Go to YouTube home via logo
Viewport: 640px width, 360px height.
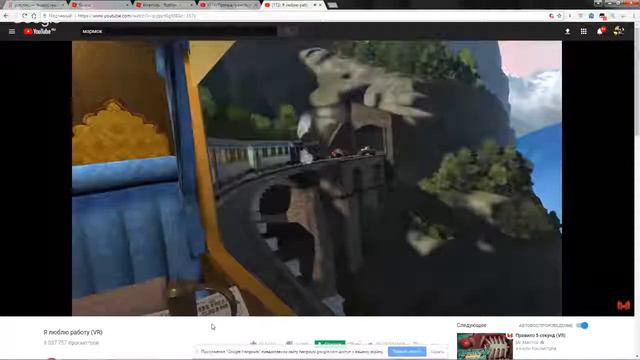(39, 31)
